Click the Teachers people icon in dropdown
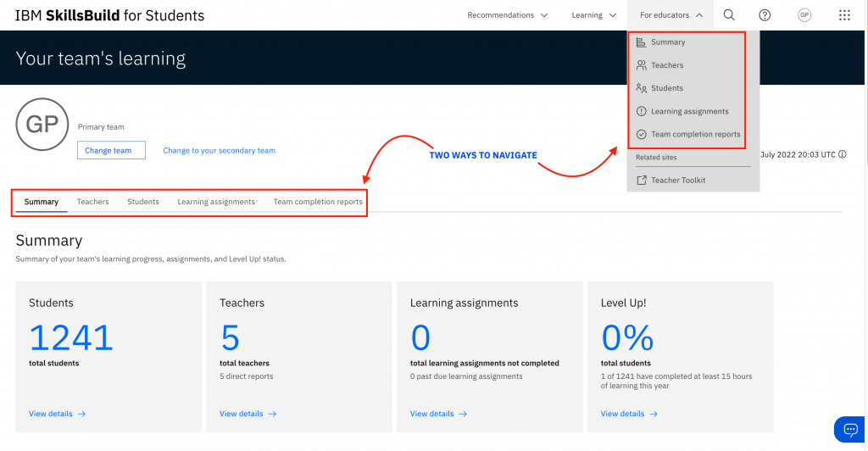868x451 pixels. [641, 65]
